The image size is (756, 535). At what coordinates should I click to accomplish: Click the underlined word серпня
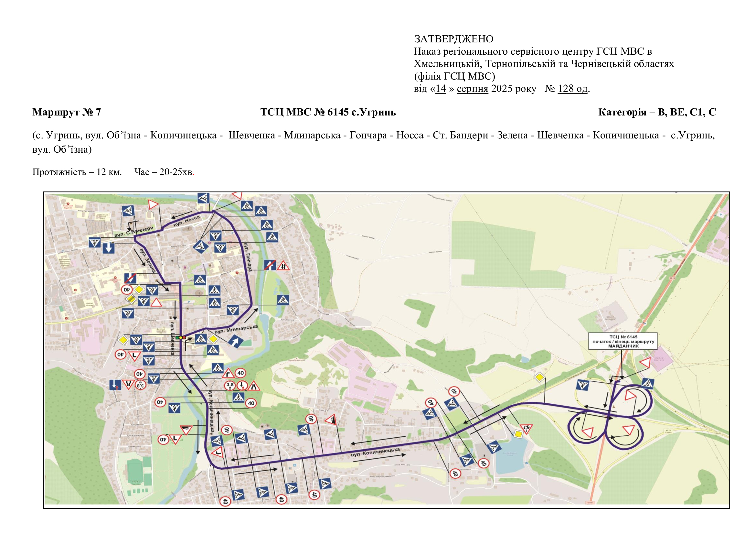(472, 89)
